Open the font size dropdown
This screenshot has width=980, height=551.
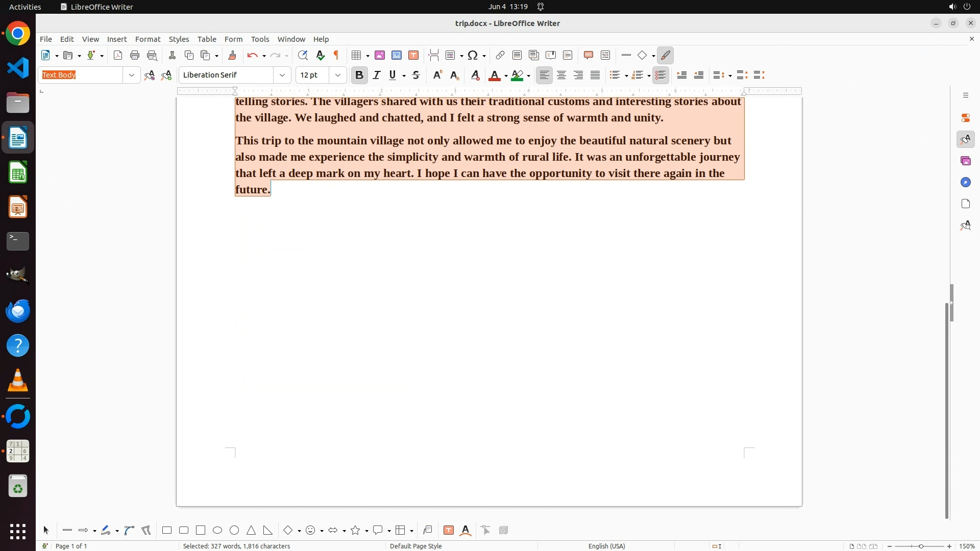point(337,75)
